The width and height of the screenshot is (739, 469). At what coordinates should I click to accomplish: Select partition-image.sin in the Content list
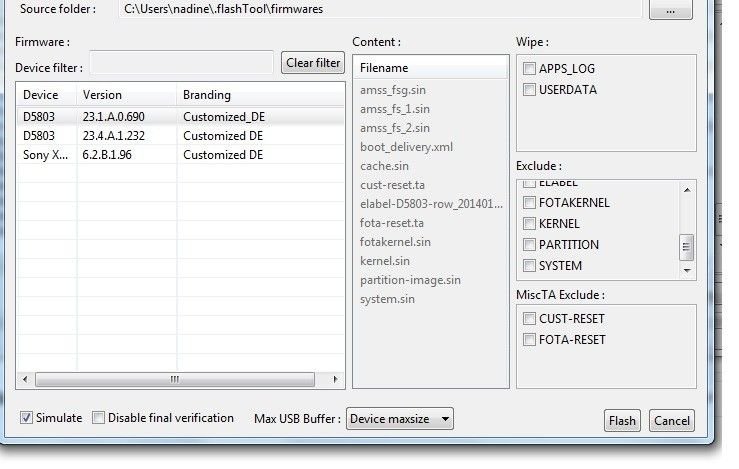(x=410, y=280)
